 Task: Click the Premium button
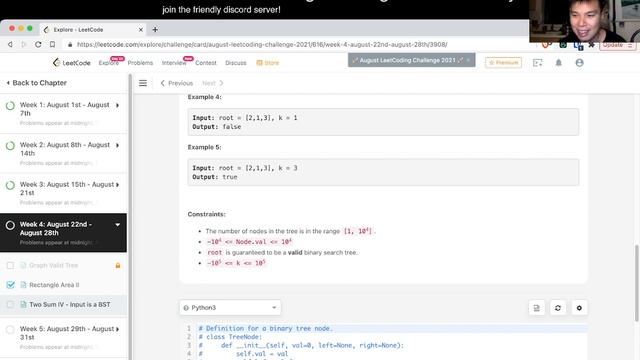(503, 62)
